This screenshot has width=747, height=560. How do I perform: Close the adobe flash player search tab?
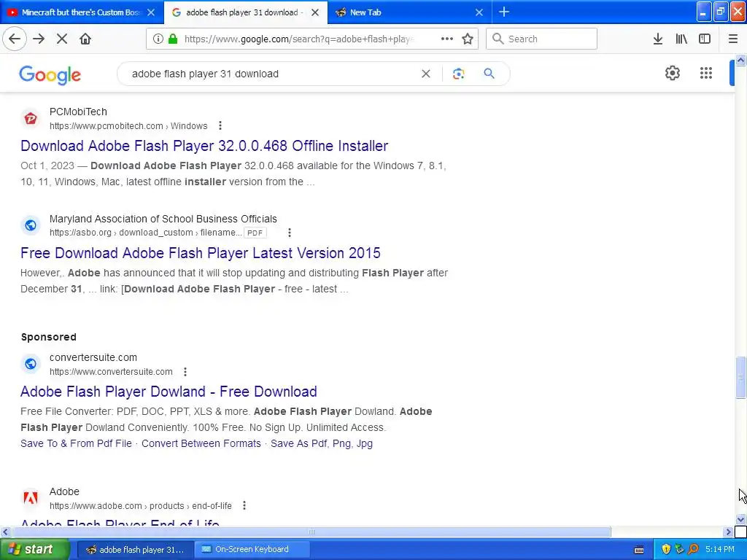point(315,12)
